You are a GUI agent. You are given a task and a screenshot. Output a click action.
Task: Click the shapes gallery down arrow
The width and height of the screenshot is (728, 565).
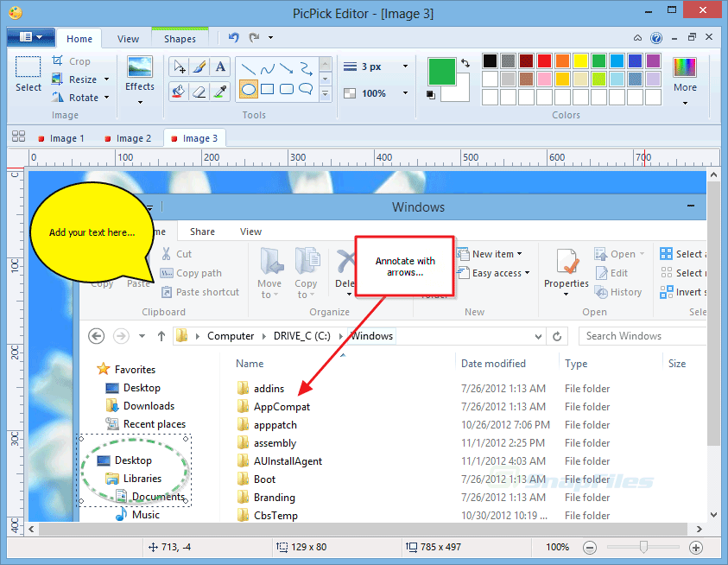[326, 79]
